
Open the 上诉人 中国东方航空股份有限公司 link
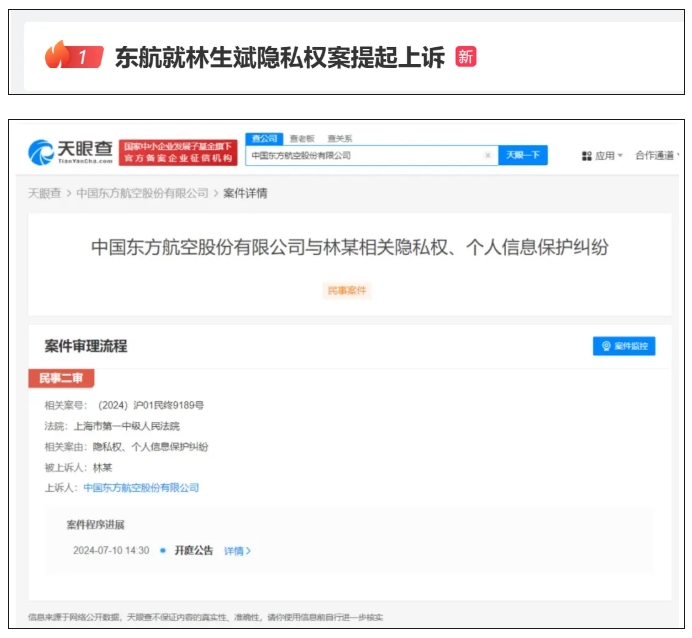(141, 488)
